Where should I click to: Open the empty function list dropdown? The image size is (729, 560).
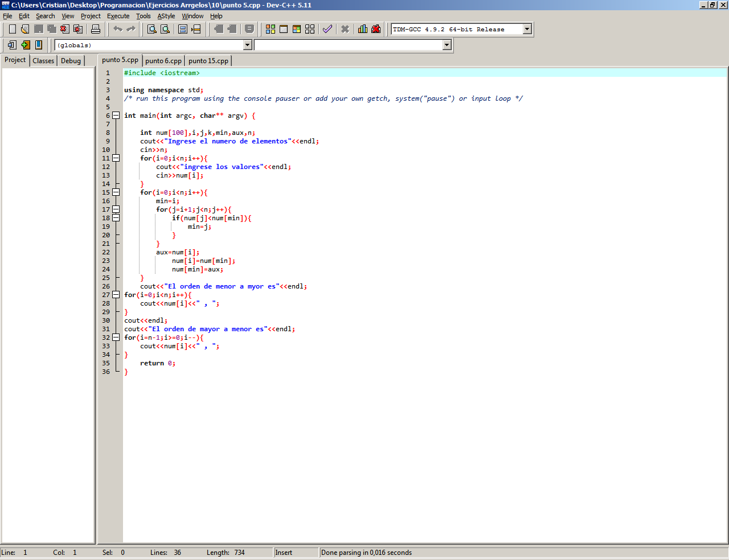[447, 45]
